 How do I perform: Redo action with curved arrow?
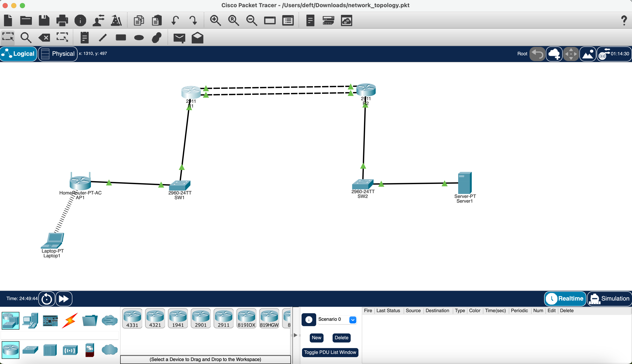[193, 20]
